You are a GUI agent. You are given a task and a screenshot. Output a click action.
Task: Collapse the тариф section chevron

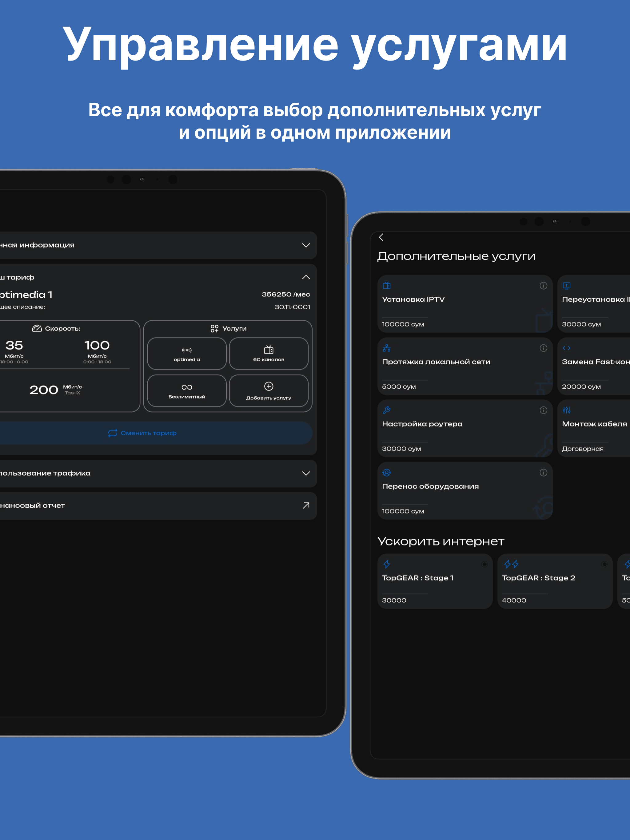click(306, 277)
